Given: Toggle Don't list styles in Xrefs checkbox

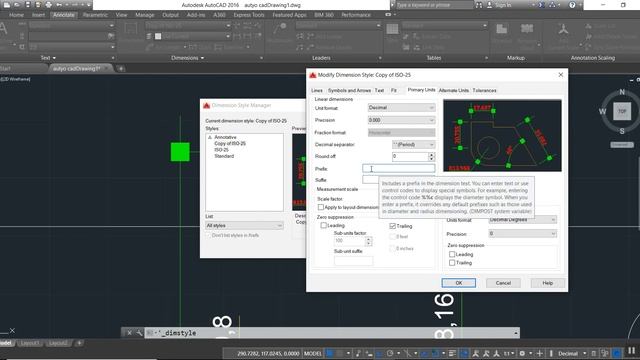Looking at the screenshot, I should coord(208,236).
